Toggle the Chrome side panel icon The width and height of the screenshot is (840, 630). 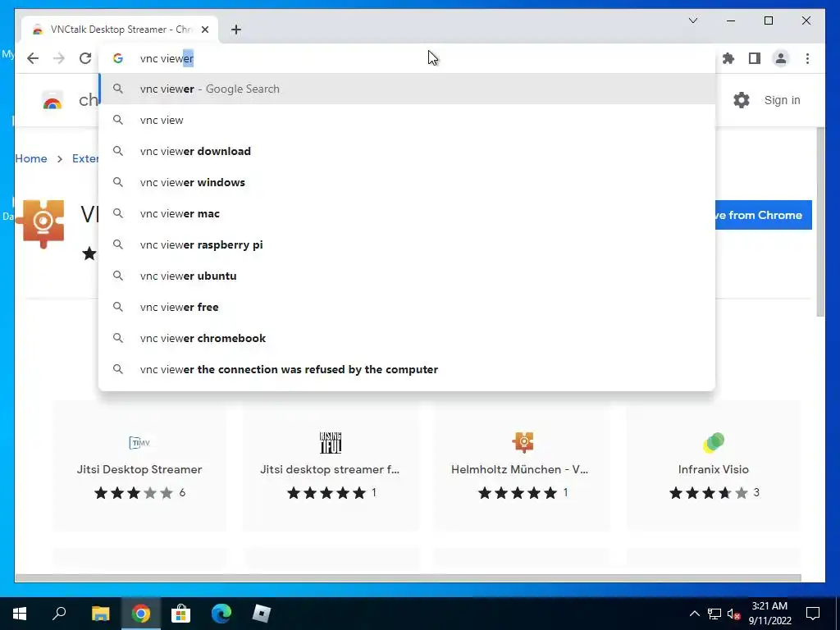[x=755, y=58]
